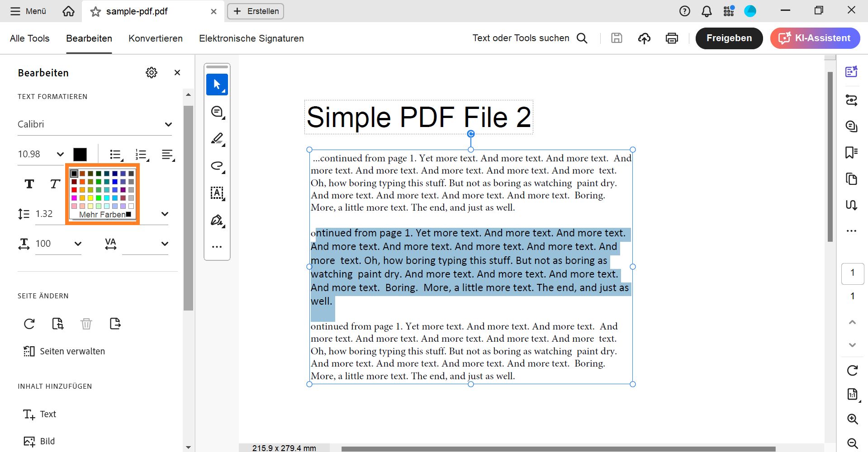Delete current page via trash icon

click(x=86, y=324)
